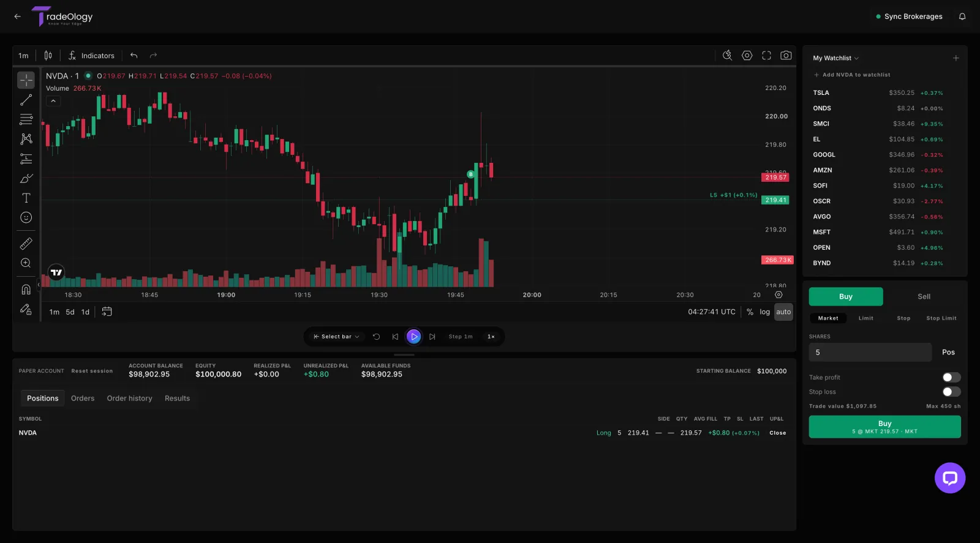This screenshot has height=543, width=980.
Task: Open go to date calendar
Action: (x=107, y=312)
